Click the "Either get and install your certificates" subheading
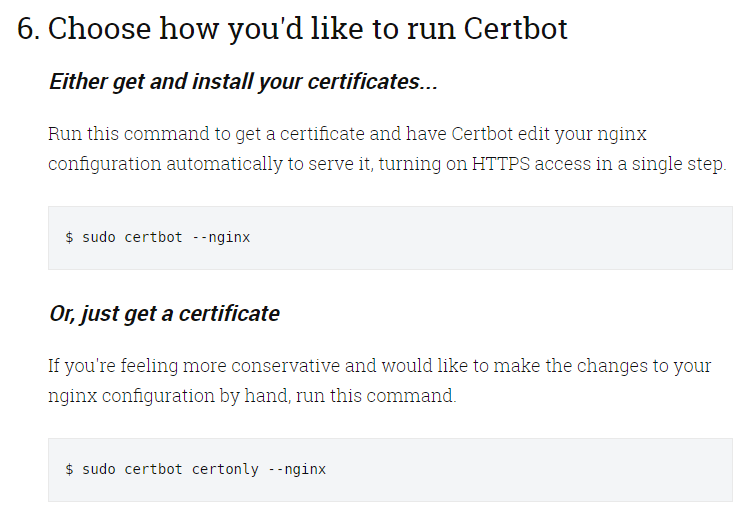Image resolution: width=749 pixels, height=516 pixels. click(x=243, y=81)
